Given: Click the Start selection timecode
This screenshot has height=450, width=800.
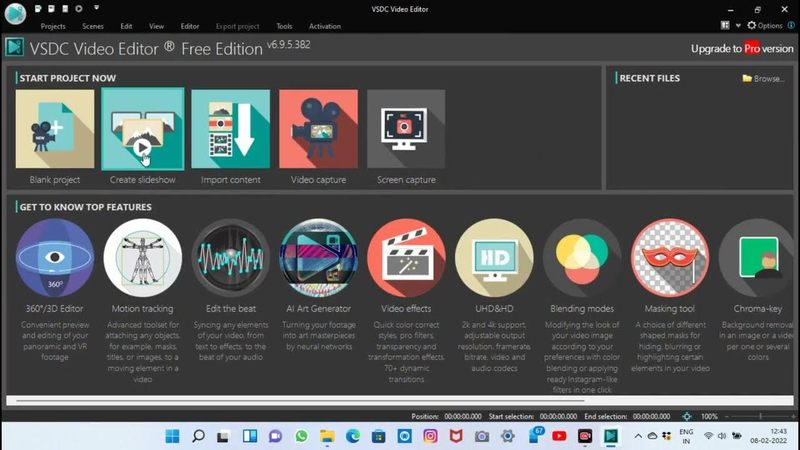Looking at the screenshot, I should (558, 416).
